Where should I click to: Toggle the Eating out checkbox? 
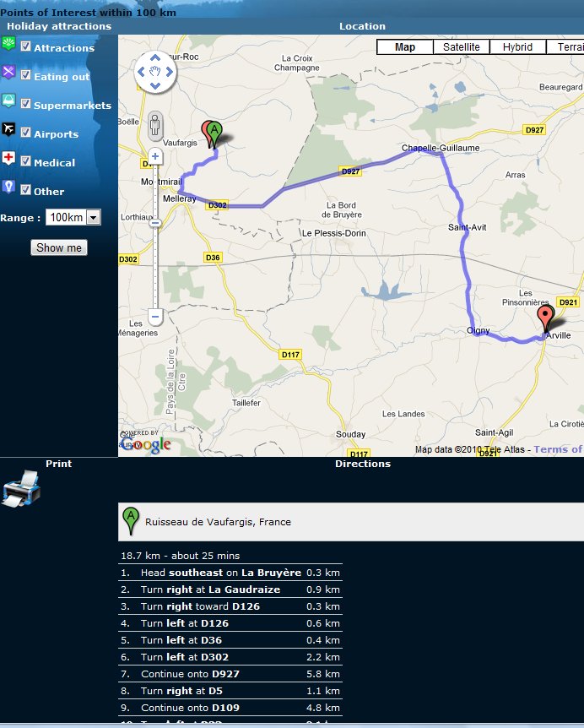click(x=26, y=75)
